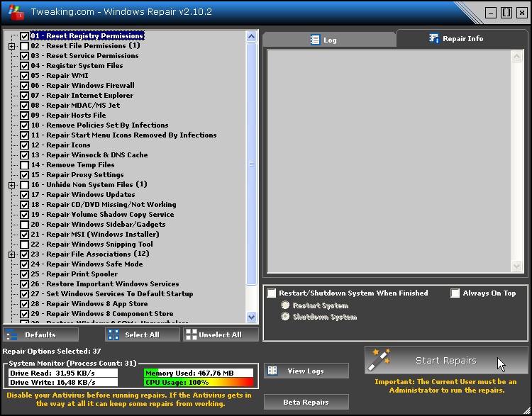Select Restart System radio button
Screen dimensions: 532x416
coord(285,305)
